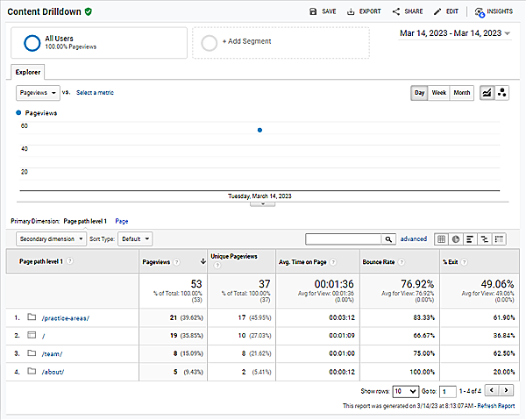Select Page path level 1 dimension

pyautogui.click(x=85, y=222)
